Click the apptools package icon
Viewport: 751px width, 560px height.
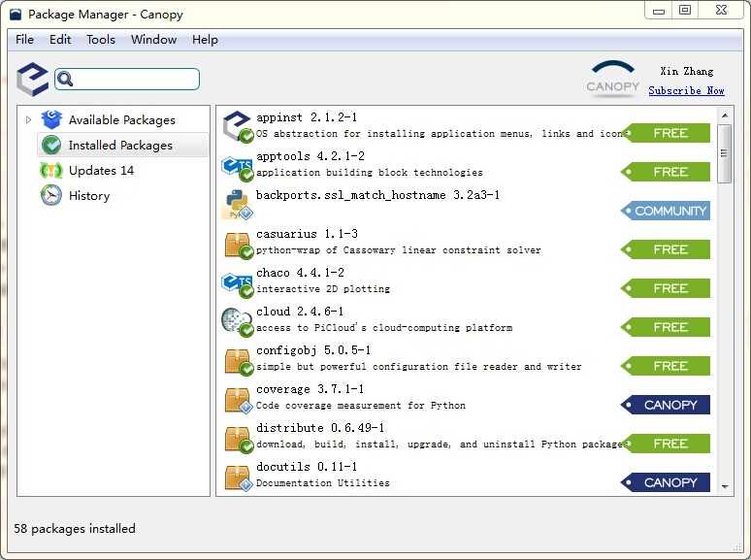[x=238, y=169]
